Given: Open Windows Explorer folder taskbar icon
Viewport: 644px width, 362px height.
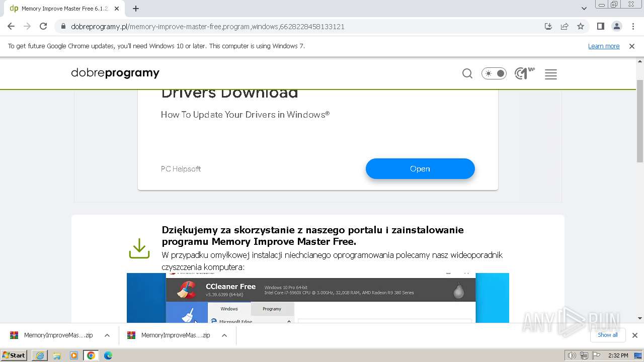Looking at the screenshot, I should coord(57,355).
